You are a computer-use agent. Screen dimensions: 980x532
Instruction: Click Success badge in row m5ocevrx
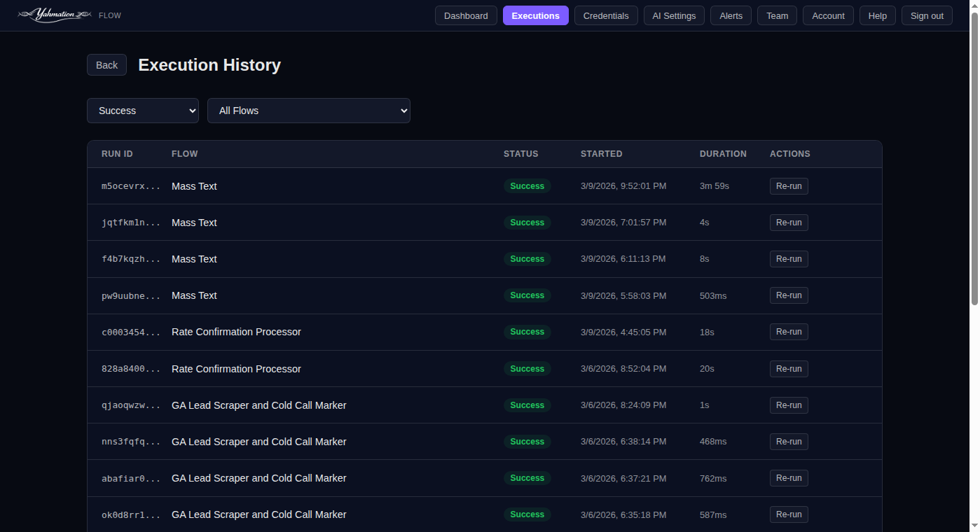tap(527, 186)
